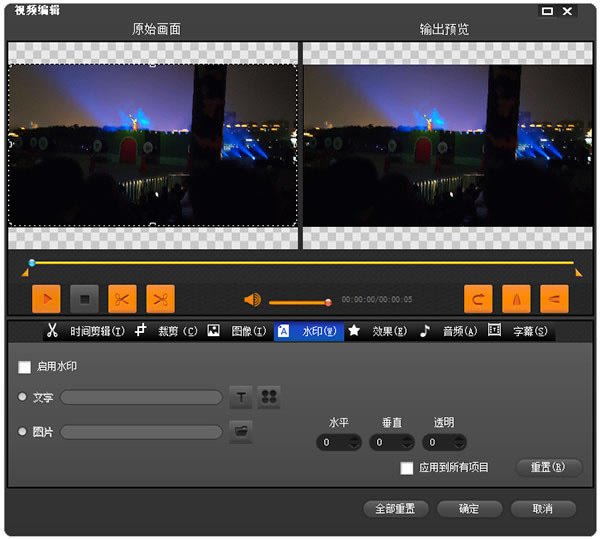Click the volume slider knob
600x539 pixels.
tap(328, 303)
